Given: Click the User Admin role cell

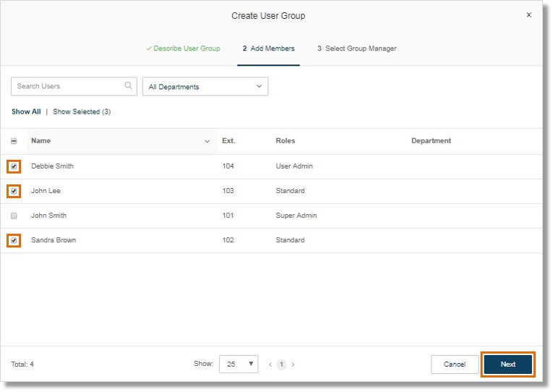Looking at the screenshot, I should [294, 166].
